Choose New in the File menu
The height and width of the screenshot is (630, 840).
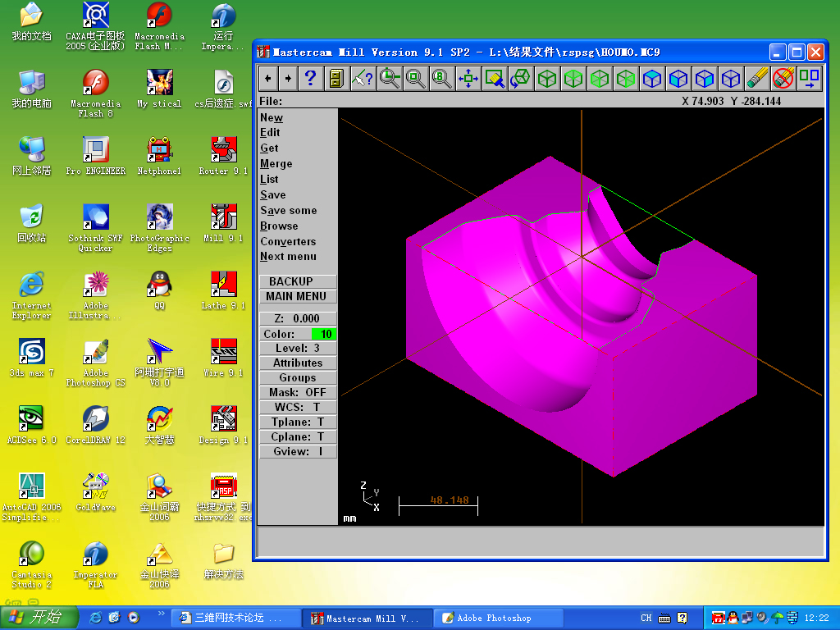[272, 117]
